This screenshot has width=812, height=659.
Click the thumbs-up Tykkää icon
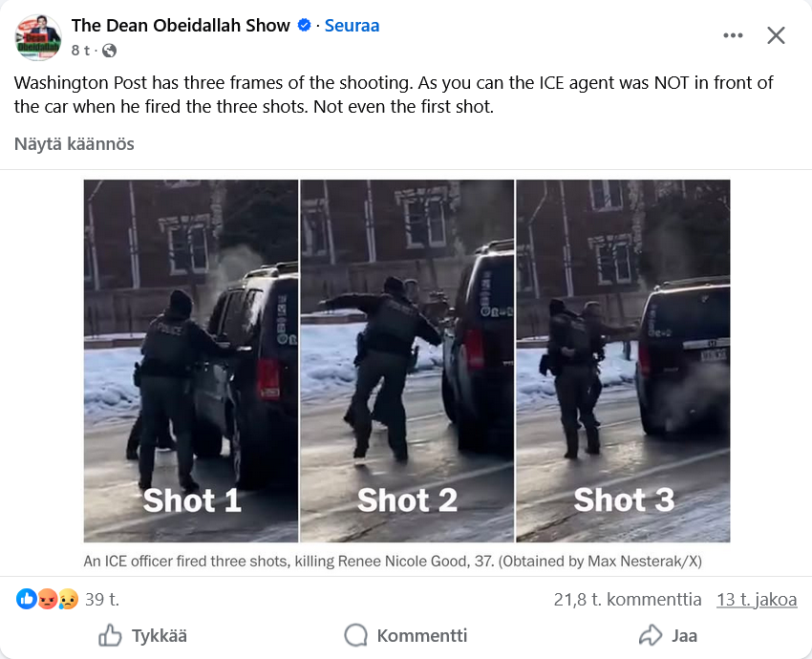(x=110, y=635)
